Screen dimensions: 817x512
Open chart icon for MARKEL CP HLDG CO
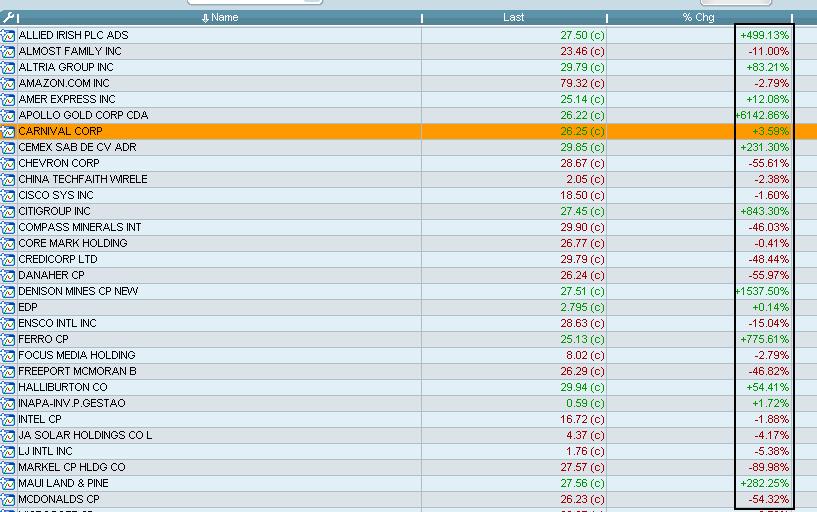(8, 468)
